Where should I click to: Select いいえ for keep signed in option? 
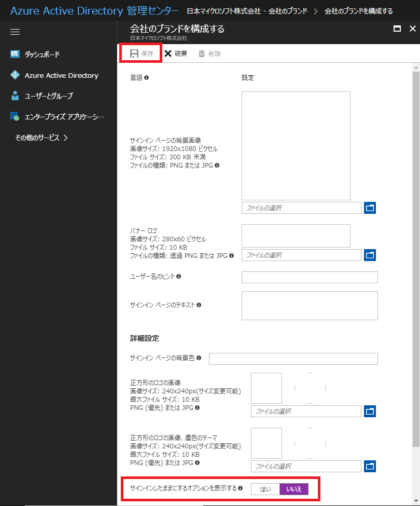coord(293,489)
